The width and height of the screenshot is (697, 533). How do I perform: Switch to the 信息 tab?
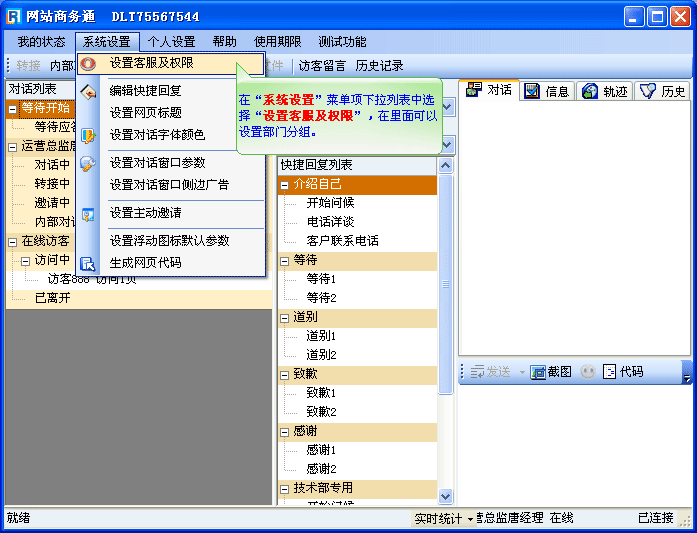(x=546, y=91)
